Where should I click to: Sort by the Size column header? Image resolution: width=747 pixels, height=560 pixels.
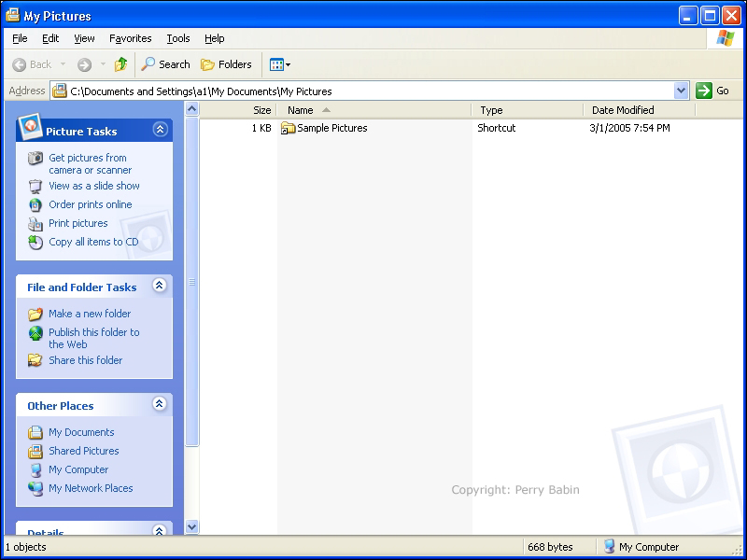pyautogui.click(x=238, y=110)
